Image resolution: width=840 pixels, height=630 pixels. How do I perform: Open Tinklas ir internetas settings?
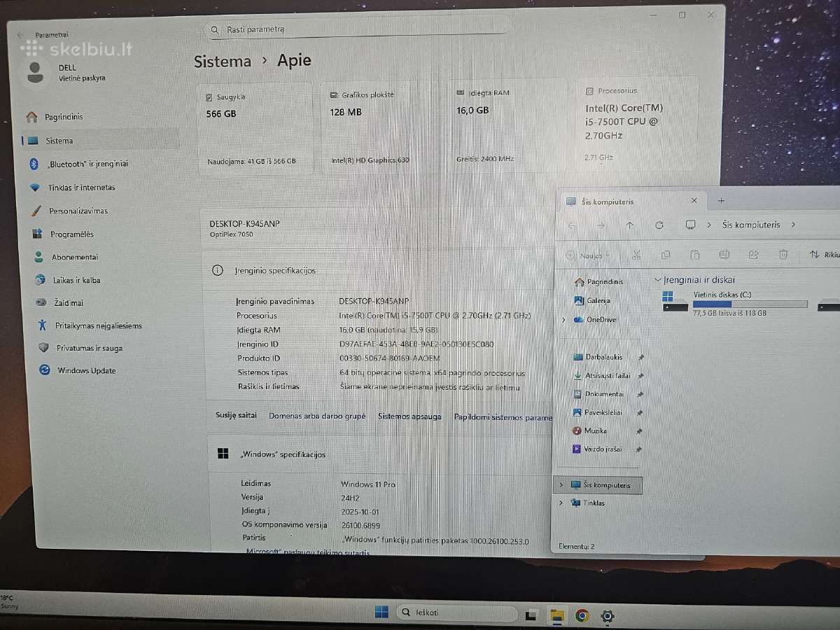click(73, 188)
